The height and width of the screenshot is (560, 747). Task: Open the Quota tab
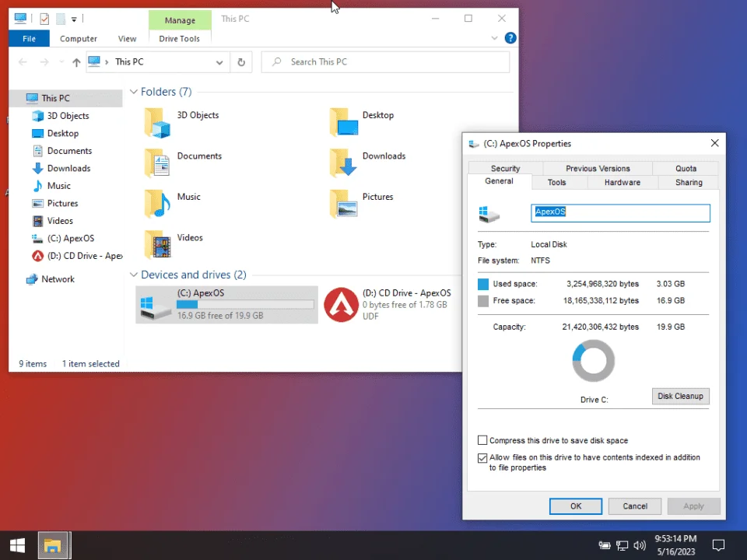tap(686, 168)
